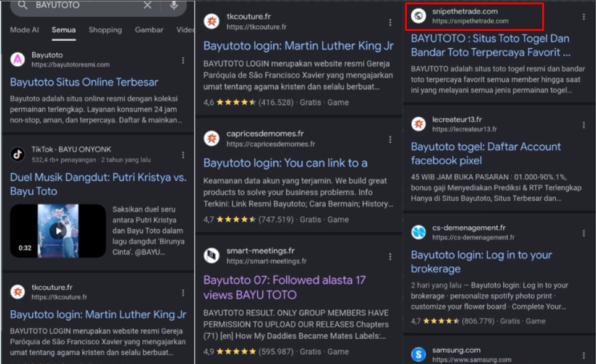
Task: Open "Bayutoto Situs Online Terbesar" link
Action: [84, 82]
